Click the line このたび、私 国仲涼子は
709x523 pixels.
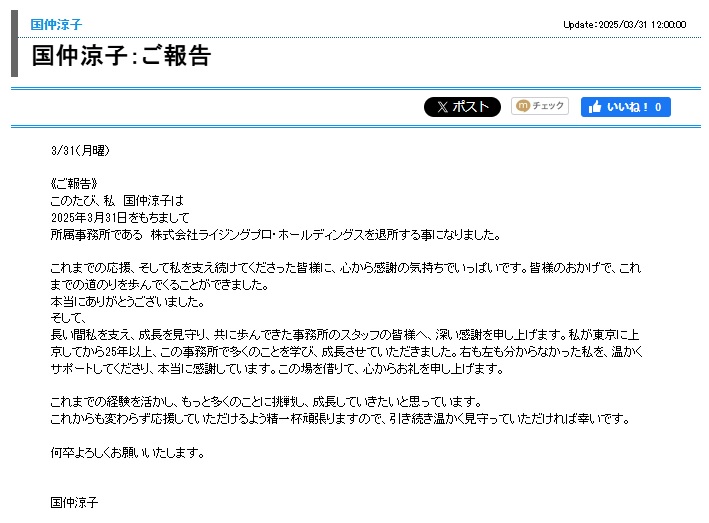(117, 200)
